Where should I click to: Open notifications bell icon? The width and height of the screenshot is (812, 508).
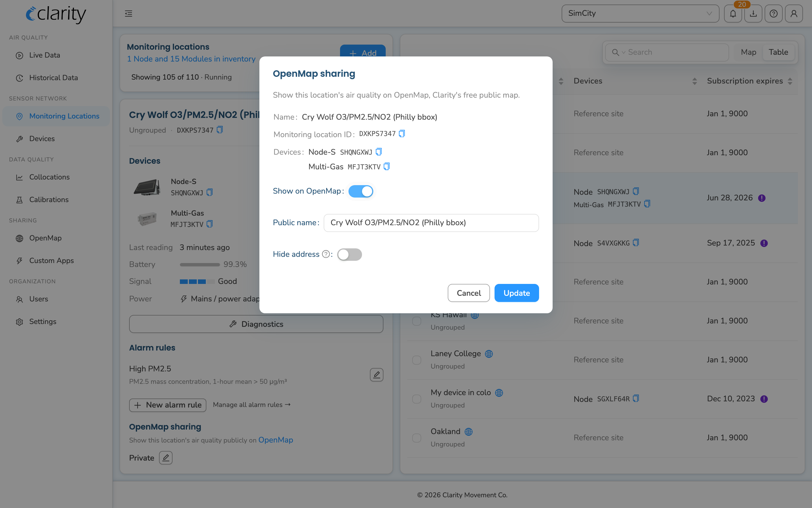[x=733, y=14]
